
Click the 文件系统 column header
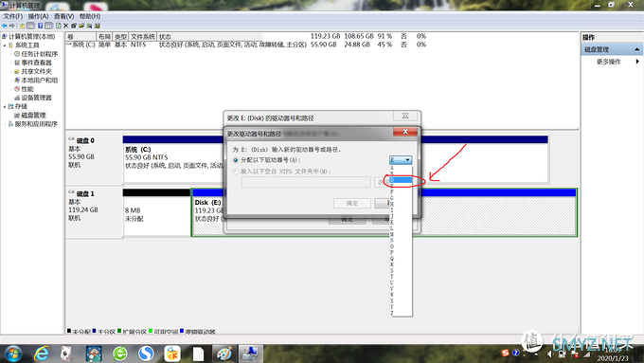tap(142, 37)
